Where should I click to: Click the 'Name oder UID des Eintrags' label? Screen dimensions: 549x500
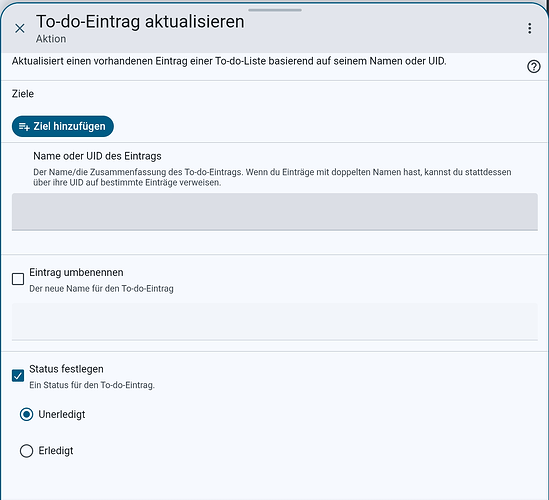coord(97,156)
